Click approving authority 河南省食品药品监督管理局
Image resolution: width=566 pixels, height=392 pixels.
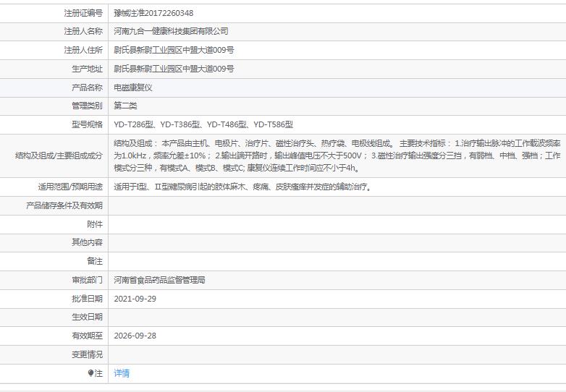click(159, 280)
